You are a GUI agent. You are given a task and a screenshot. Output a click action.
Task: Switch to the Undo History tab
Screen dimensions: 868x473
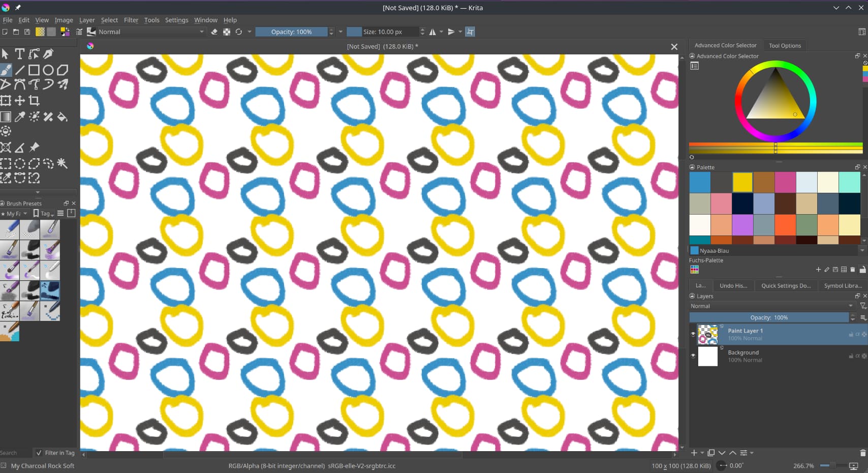[733, 286]
